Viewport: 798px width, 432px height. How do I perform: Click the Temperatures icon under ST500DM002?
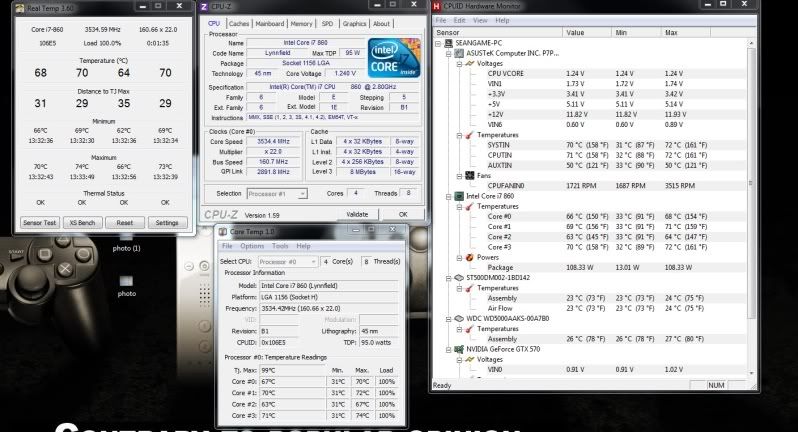(x=469, y=288)
